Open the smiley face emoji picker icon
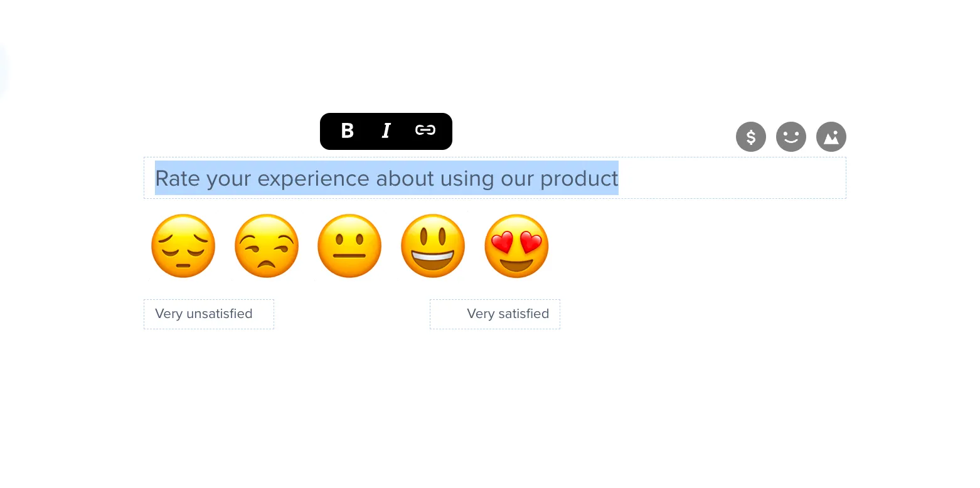Image resolution: width=980 pixels, height=488 pixels. (791, 137)
